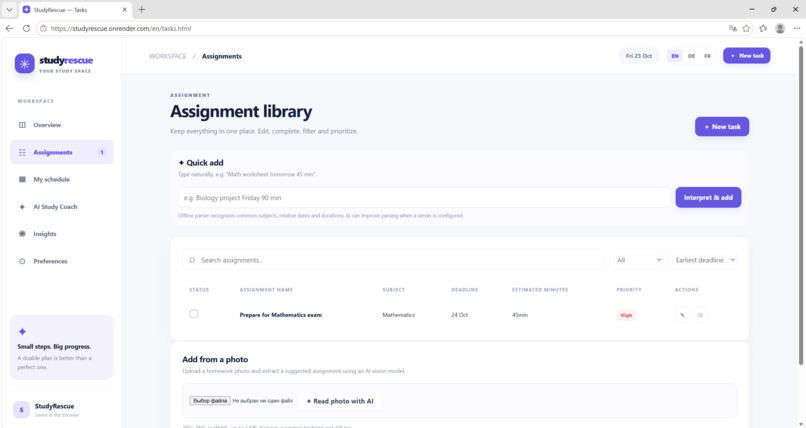Close the StudyRescue Tasks tab
Screen dimensions: 806x428
pos(124,9)
